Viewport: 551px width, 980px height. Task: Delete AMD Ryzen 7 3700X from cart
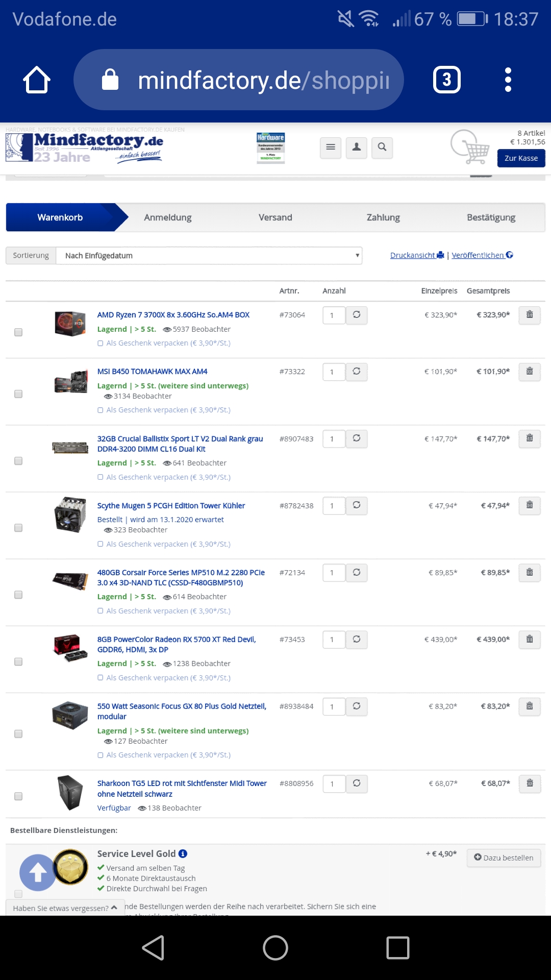[530, 315]
